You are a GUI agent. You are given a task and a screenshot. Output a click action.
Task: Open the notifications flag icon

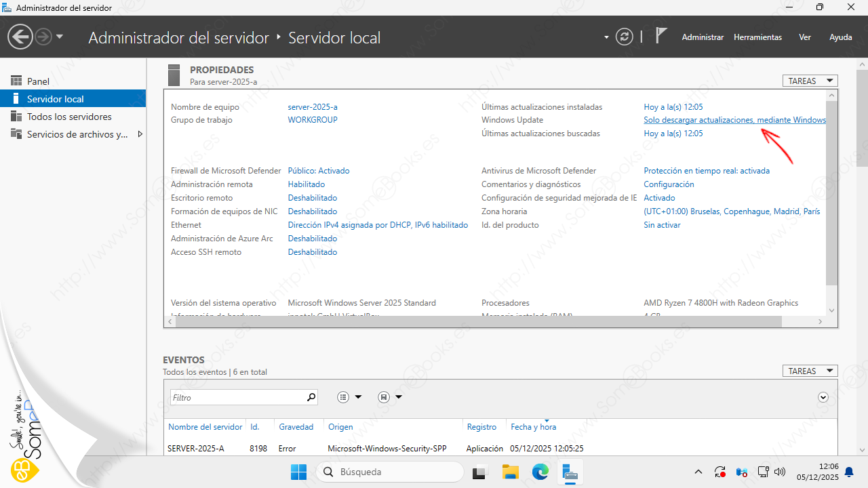[x=662, y=37]
